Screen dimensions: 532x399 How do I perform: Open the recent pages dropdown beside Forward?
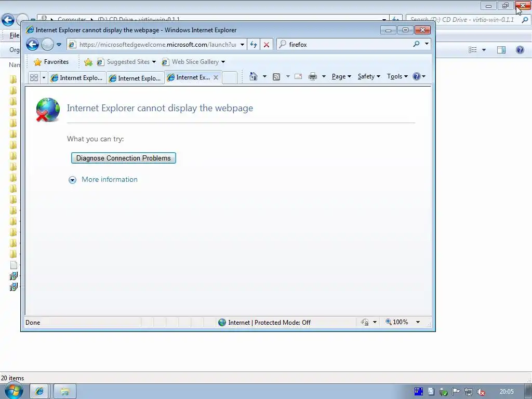point(59,45)
